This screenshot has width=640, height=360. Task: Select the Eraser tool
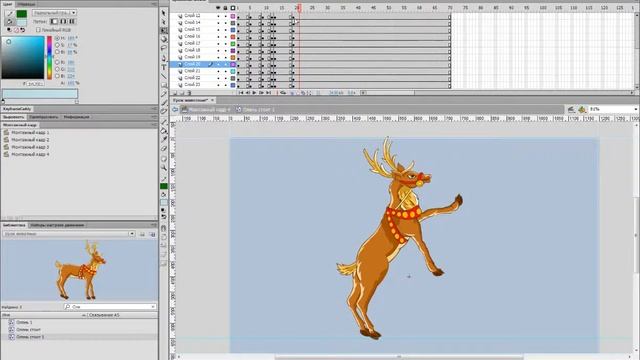(164, 149)
